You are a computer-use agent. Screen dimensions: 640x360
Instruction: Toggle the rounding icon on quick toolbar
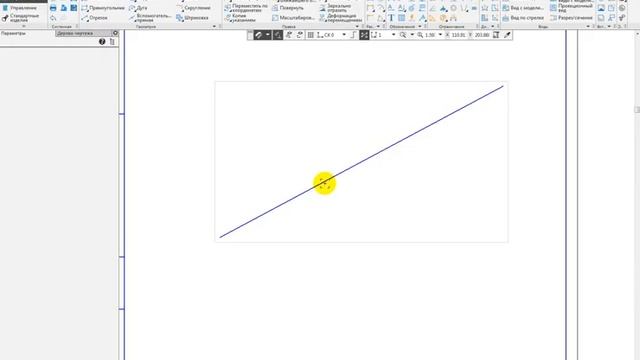click(x=353, y=35)
